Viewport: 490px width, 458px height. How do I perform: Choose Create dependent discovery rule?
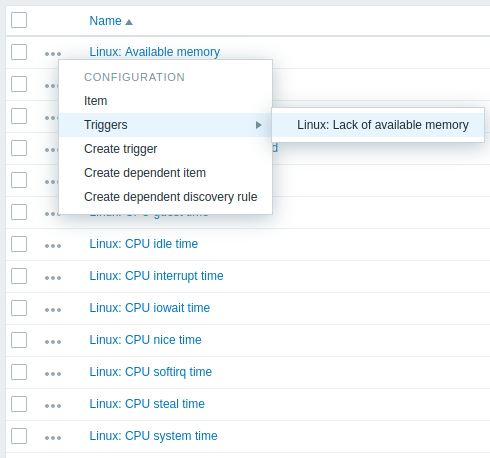166,197
